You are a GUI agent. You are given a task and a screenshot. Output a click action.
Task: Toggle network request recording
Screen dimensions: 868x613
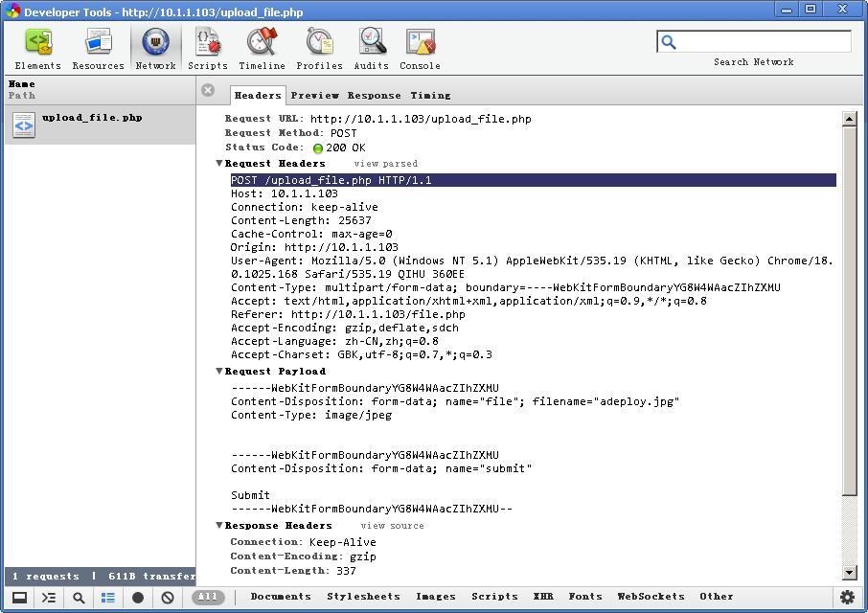[x=137, y=597]
